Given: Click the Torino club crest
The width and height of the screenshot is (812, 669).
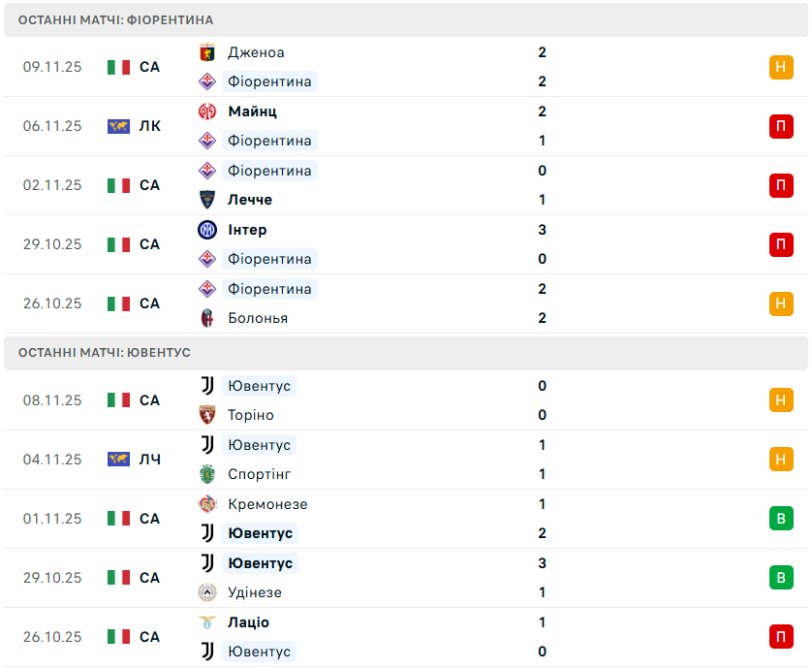Looking at the screenshot, I should (206, 415).
